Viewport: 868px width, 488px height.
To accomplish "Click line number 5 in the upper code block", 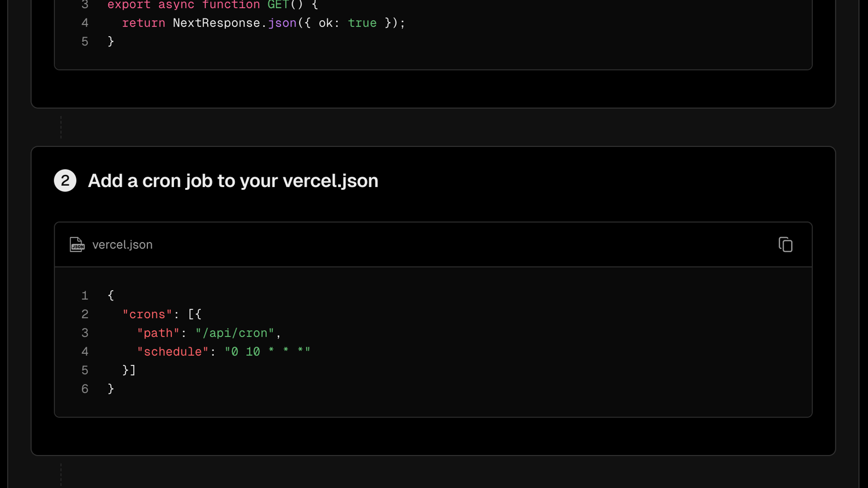I will pos(85,42).
